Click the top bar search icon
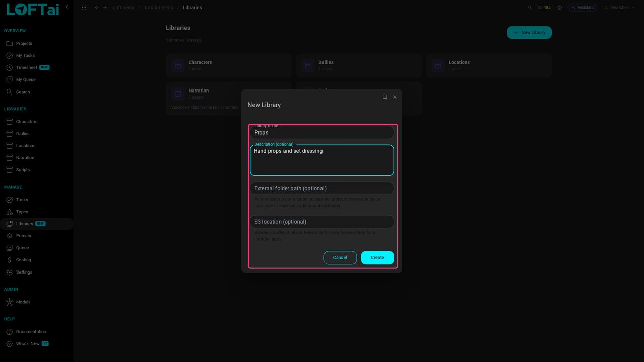Screen dimensions: 644x362 tap(530, 8)
